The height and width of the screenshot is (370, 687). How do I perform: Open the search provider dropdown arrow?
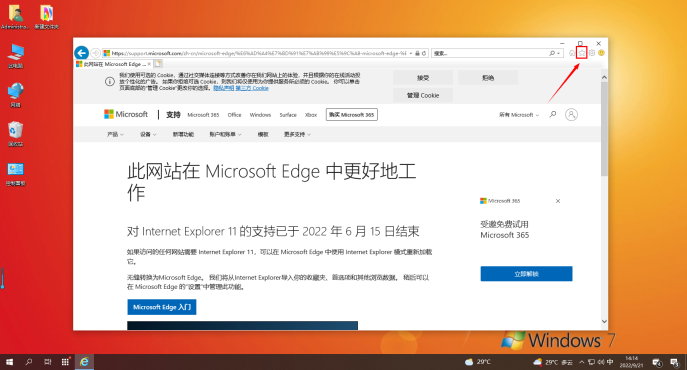pos(559,53)
